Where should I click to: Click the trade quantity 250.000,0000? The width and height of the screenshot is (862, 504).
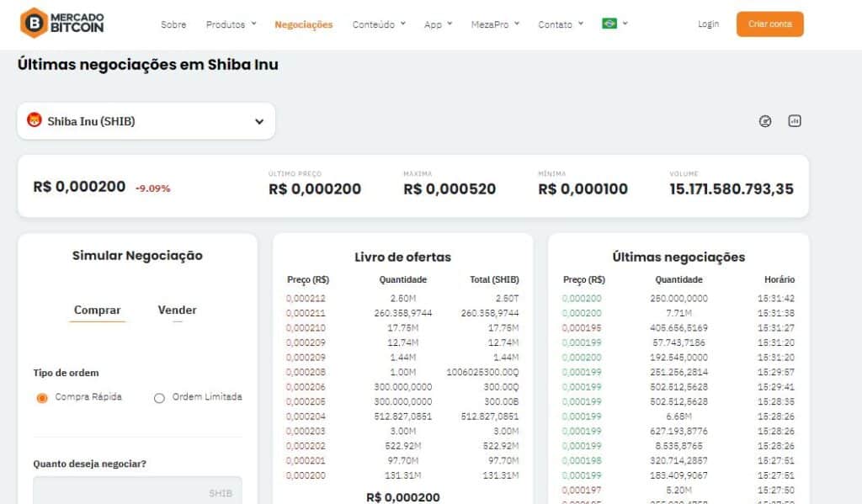[678, 299]
